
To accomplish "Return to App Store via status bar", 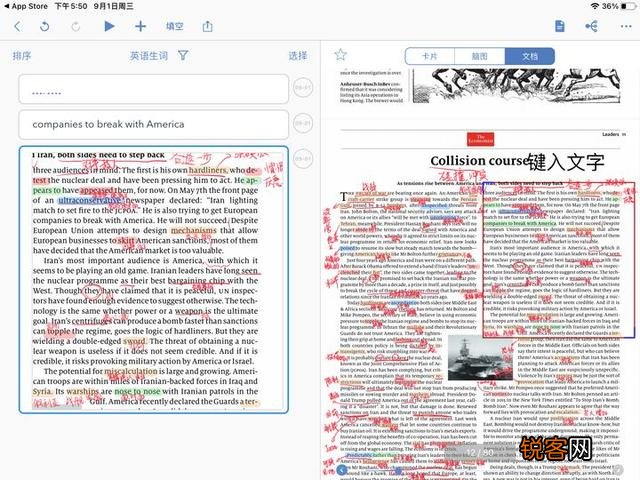I will [x=26, y=6].
